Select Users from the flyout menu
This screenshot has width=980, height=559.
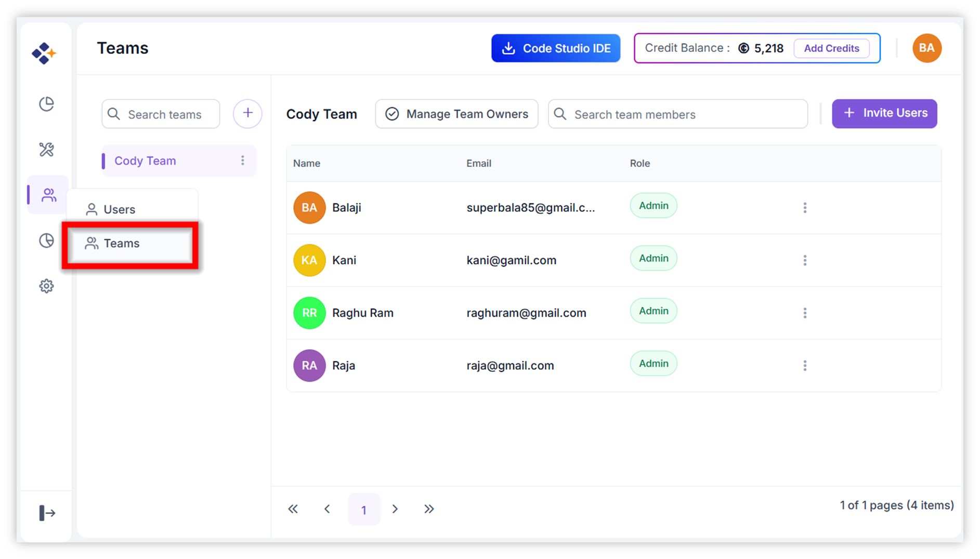[x=119, y=210]
